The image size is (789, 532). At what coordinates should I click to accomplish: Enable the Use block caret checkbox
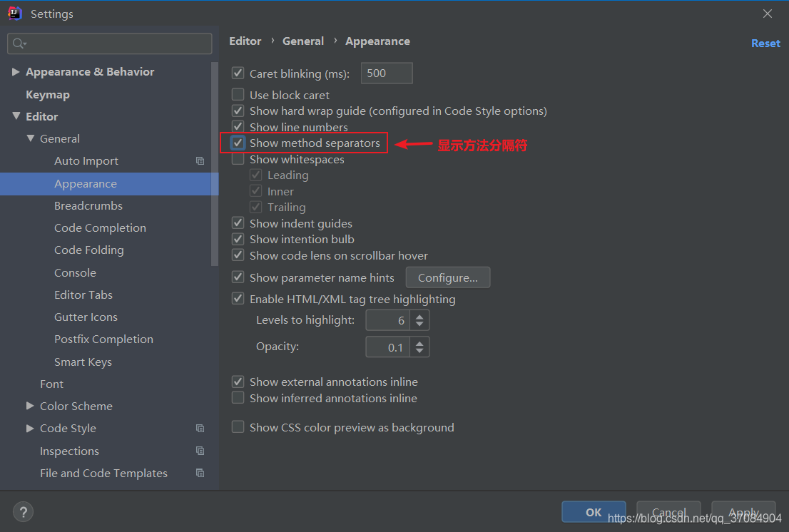click(x=238, y=95)
